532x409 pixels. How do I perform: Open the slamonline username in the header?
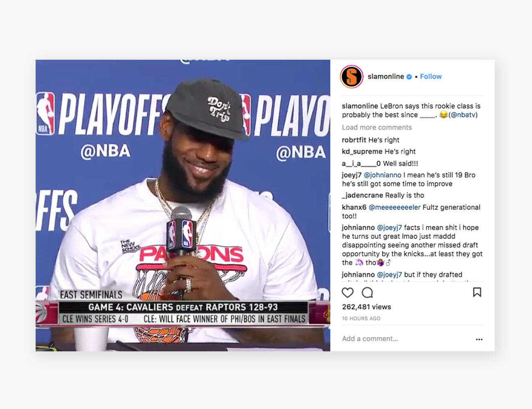click(x=385, y=76)
